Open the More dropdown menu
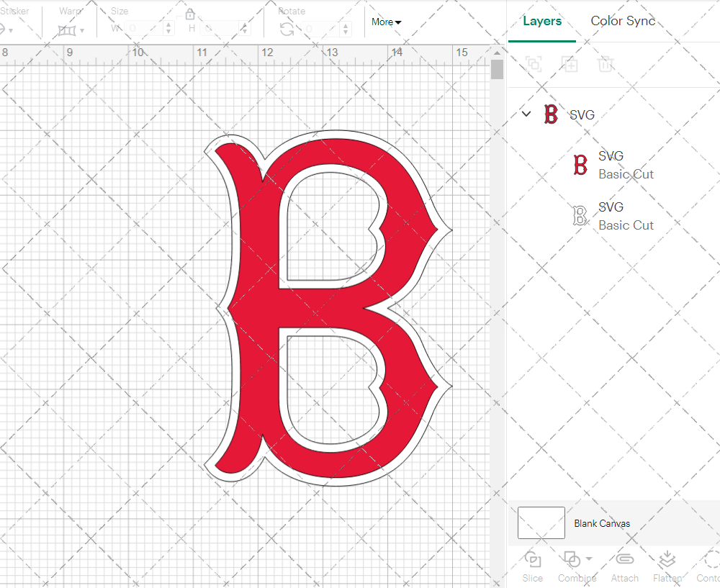This screenshot has width=720, height=588. (x=387, y=22)
